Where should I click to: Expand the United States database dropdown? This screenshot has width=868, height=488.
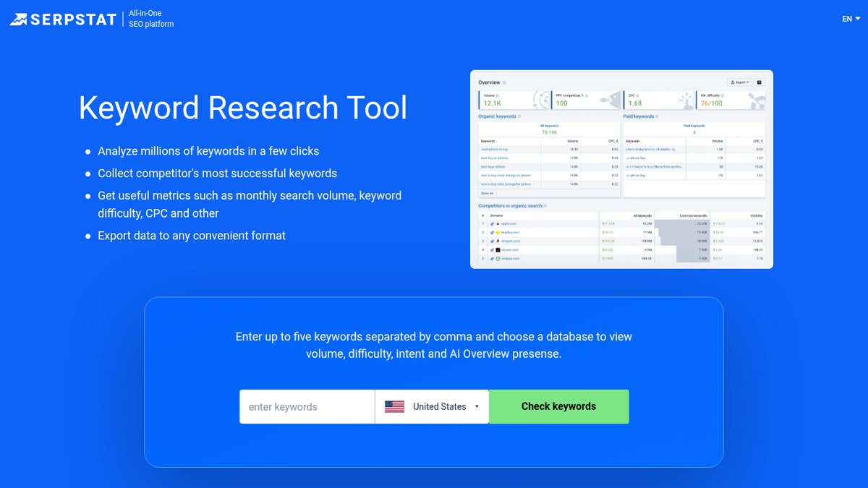(x=432, y=407)
